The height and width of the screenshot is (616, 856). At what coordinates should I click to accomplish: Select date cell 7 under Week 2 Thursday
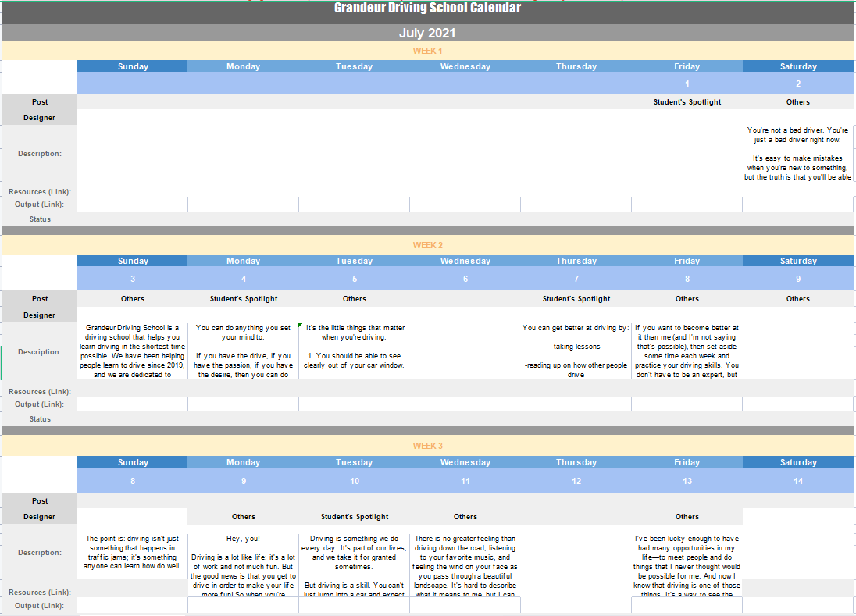(576, 279)
